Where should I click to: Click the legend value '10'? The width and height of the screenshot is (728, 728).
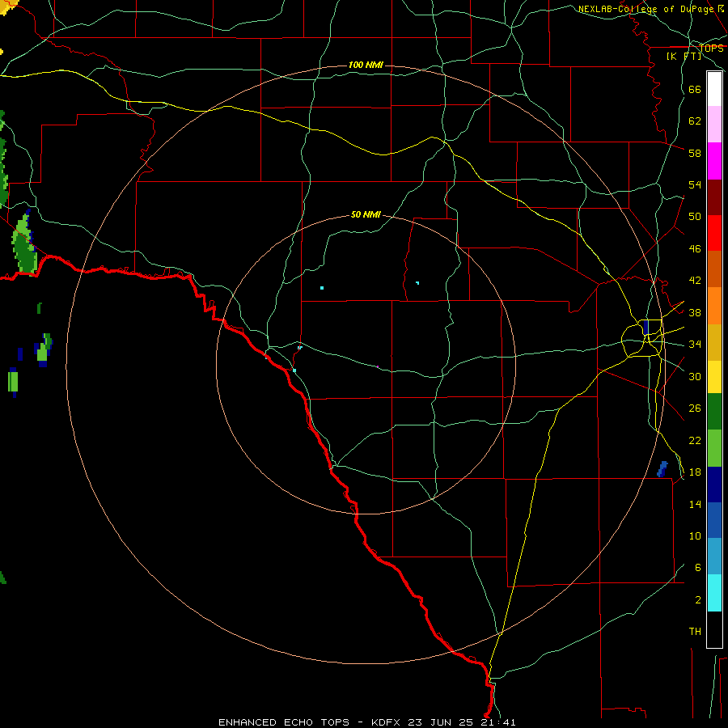(x=695, y=536)
